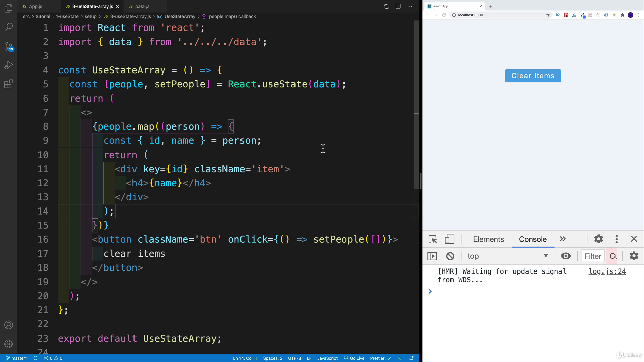Open the DevTools customize three-dot menu
The height and width of the screenshot is (362, 644).
click(616, 239)
